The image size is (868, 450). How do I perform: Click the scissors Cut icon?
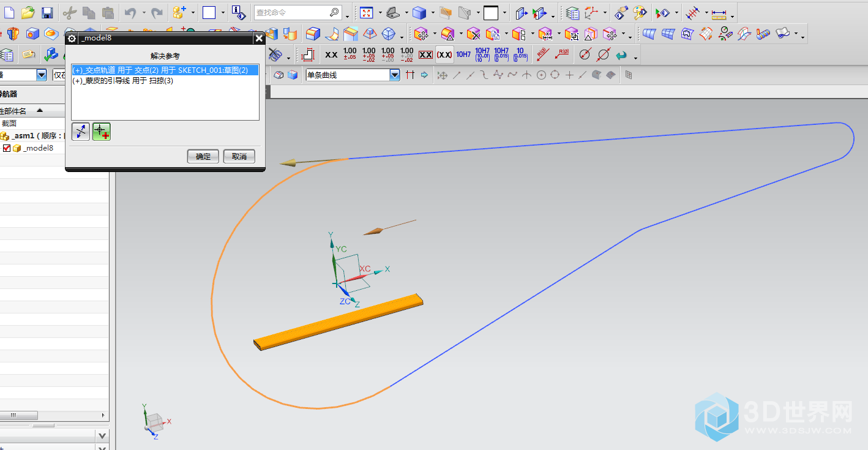(69, 12)
